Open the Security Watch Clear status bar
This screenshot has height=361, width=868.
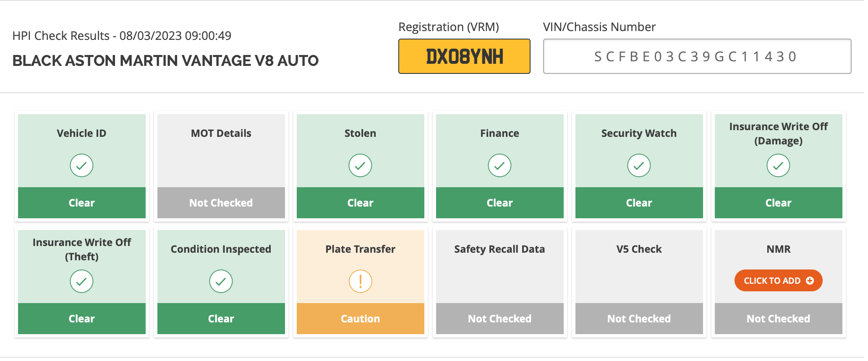[x=639, y=203]
